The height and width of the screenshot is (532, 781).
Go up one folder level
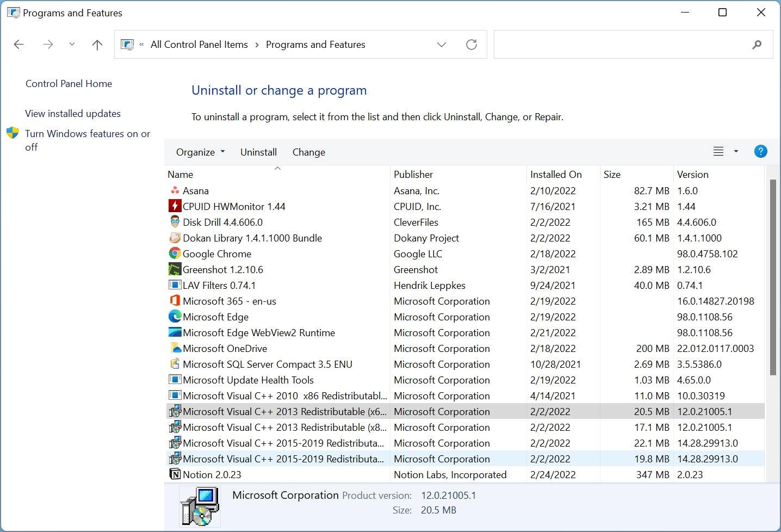click(x=97, y=45)
